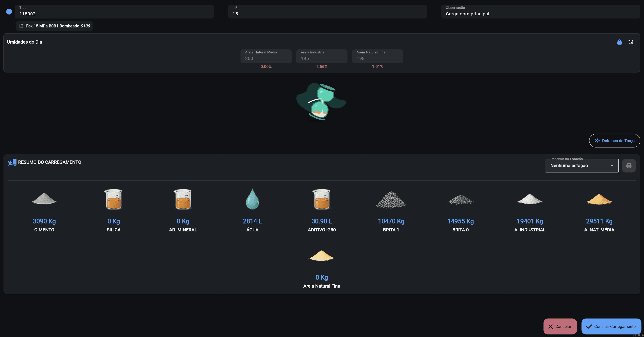This screenshot has width=644, height=337.
Task: Click the ADITIVO r250 label
Action: [x=321, y=230]
